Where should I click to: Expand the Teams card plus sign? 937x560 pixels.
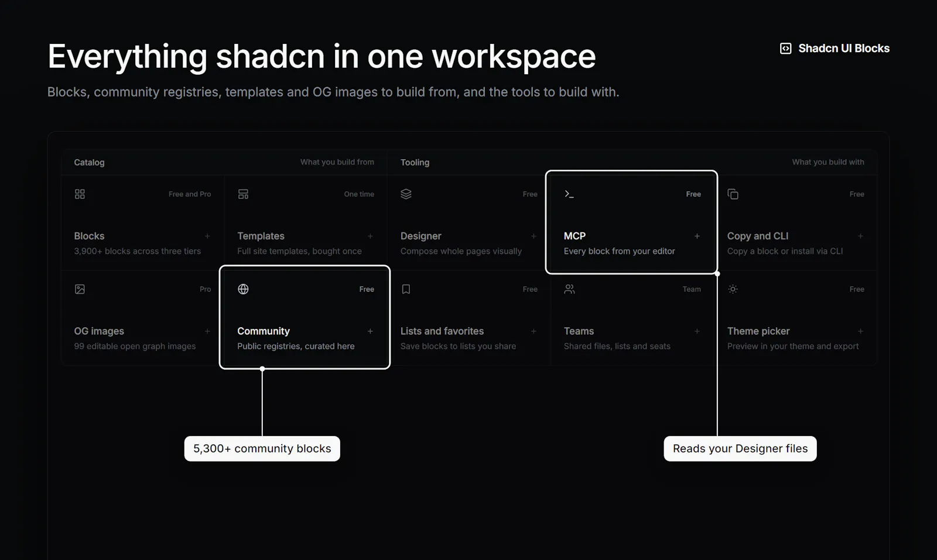(x=697, y=331)
